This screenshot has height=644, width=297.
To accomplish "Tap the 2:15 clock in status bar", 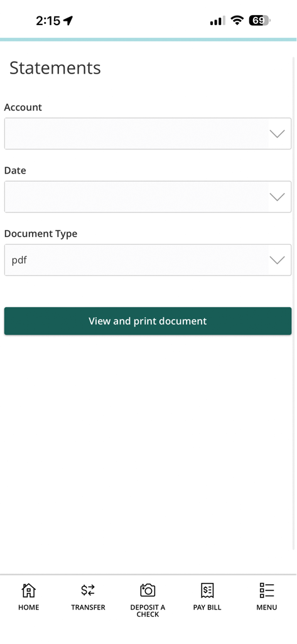I will pyautogui.click(x=48, y=21).
